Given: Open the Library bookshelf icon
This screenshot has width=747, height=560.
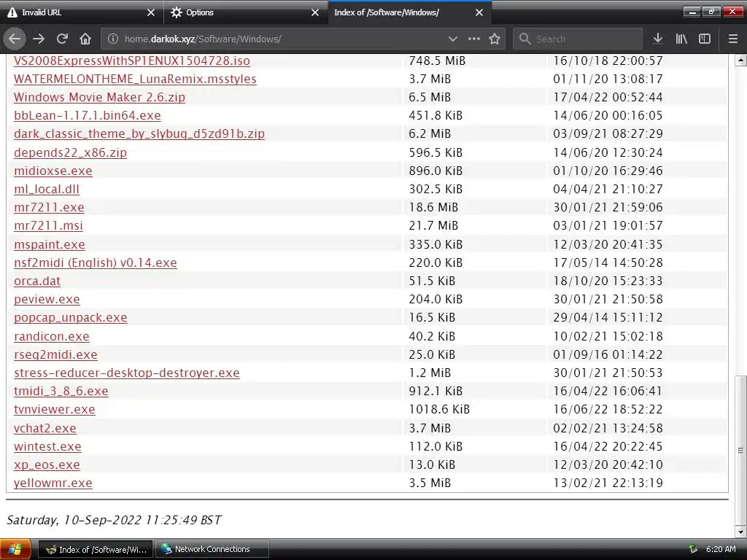Looking at the screenshot, I should click(x=681, y=39).
